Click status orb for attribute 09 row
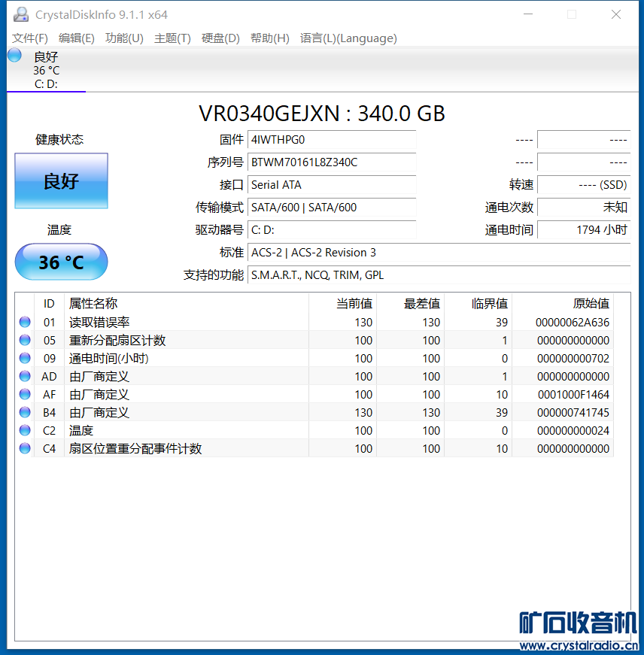Image resolution: width=644 pixels, height=655 pixels. coord(25,358)
